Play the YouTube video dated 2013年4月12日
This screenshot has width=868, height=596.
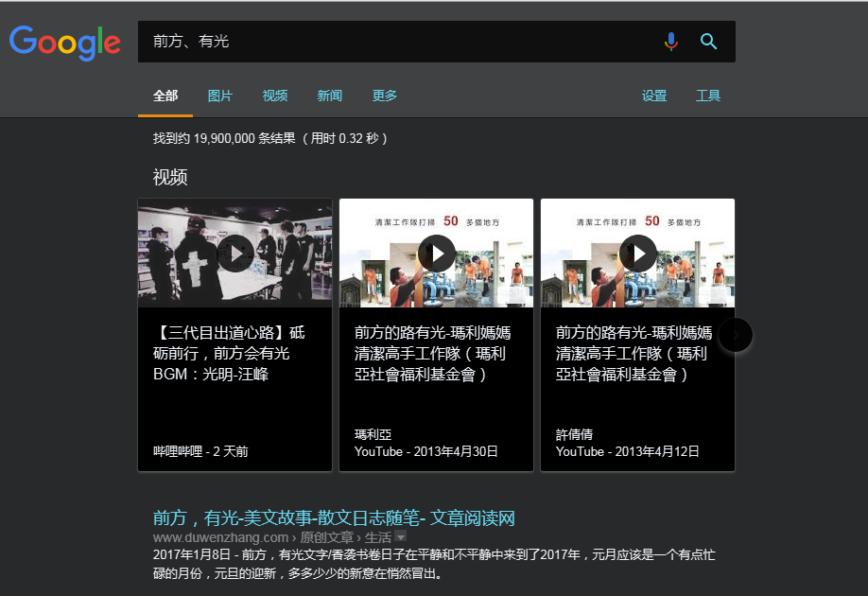(638, 254)
